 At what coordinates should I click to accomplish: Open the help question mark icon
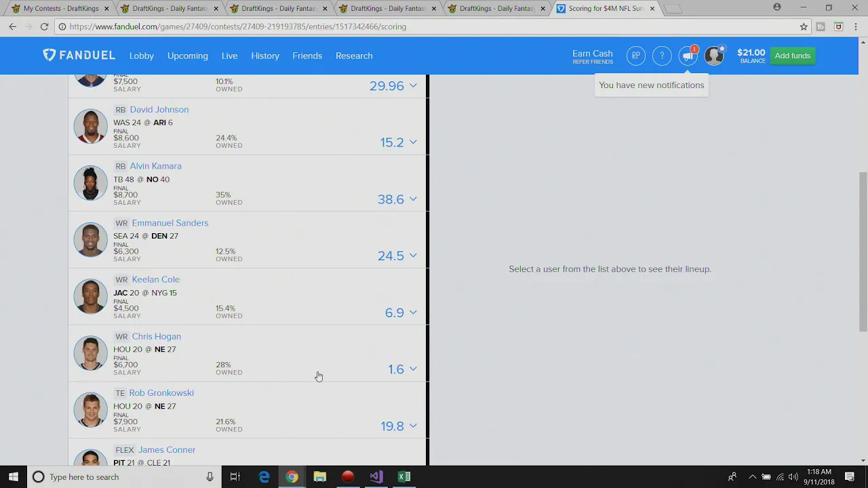(x=662, y=56)
